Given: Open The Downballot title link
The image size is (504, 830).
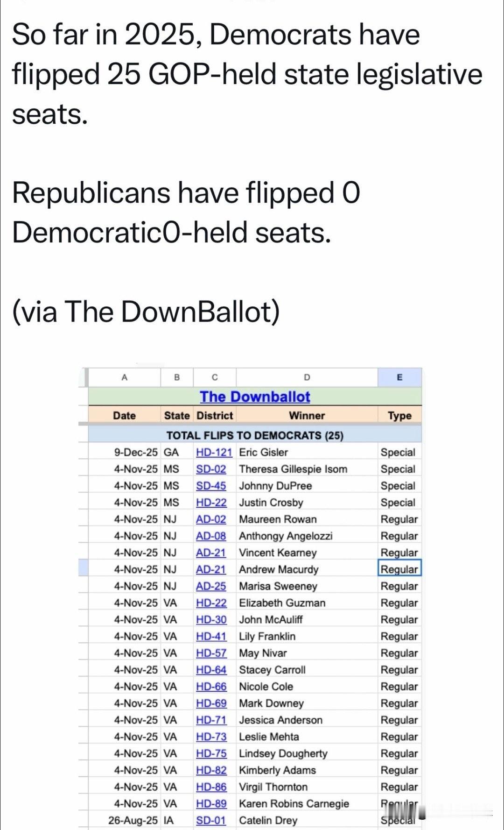Looking at the screenshot, I should [255, 397].
